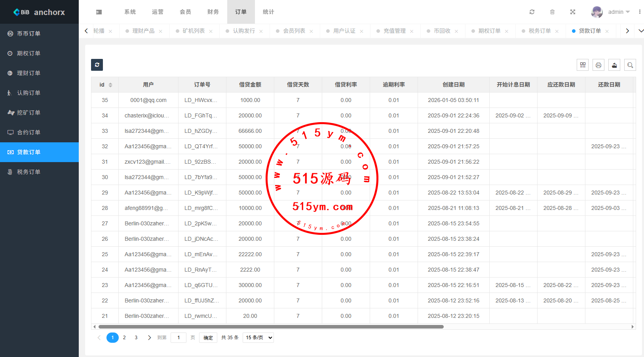
Task: Click the trash clear-cache icon in header
Action: [x=552, y=12]
